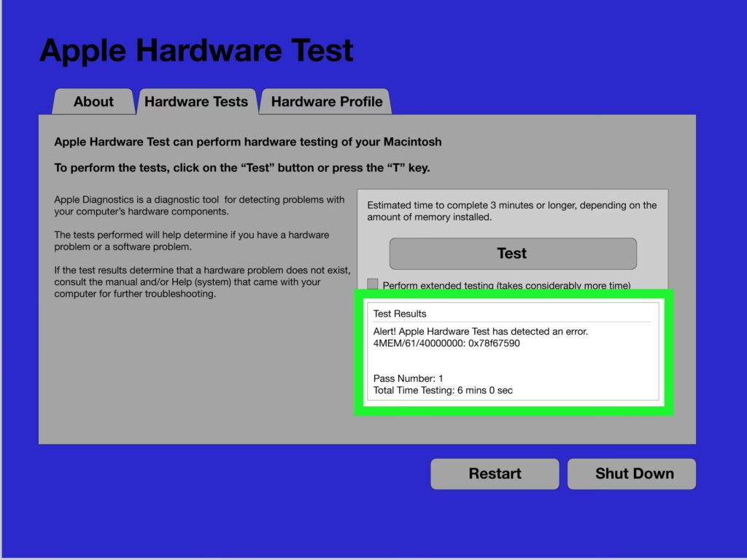747x560 pixels.
Task: Select the Hardware Tests tab
Action: tap(196, 102)
